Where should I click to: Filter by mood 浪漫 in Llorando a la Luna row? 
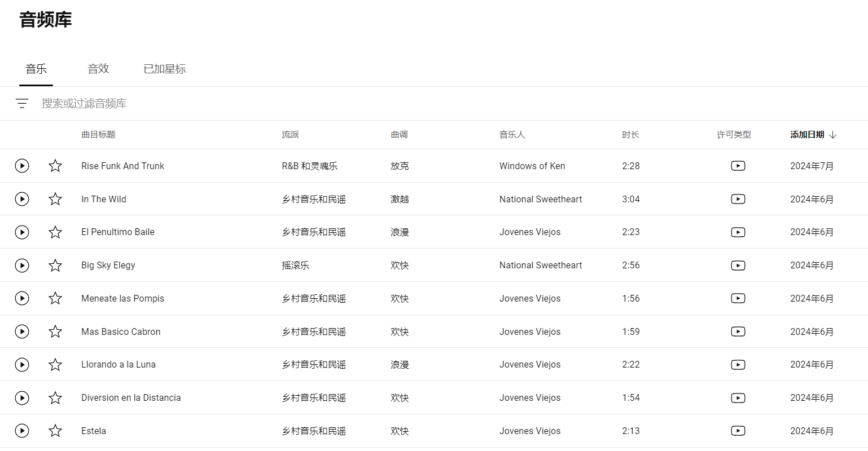(400, 365)
